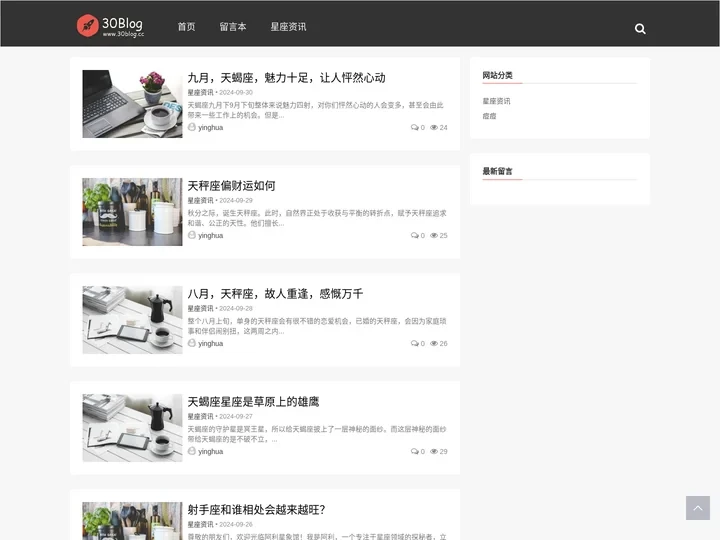Click the views eye icon showing 25
Viewport: 720px width, 540px height.
point(434,235)
